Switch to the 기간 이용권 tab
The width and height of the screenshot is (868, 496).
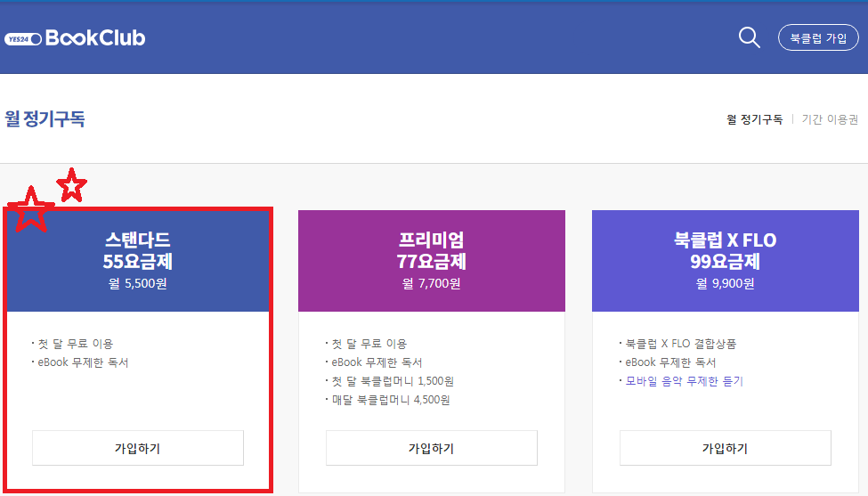(x=830, y=119)
